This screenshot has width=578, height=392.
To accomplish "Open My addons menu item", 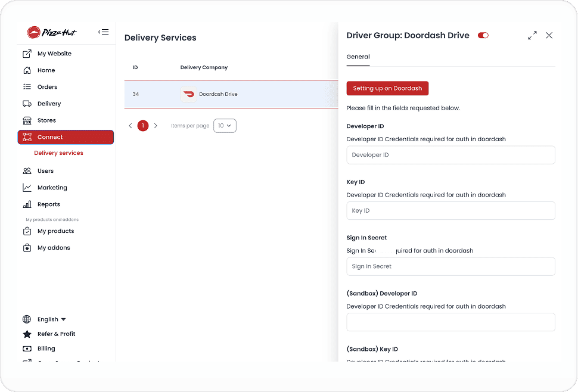I will tap(54, 248).
